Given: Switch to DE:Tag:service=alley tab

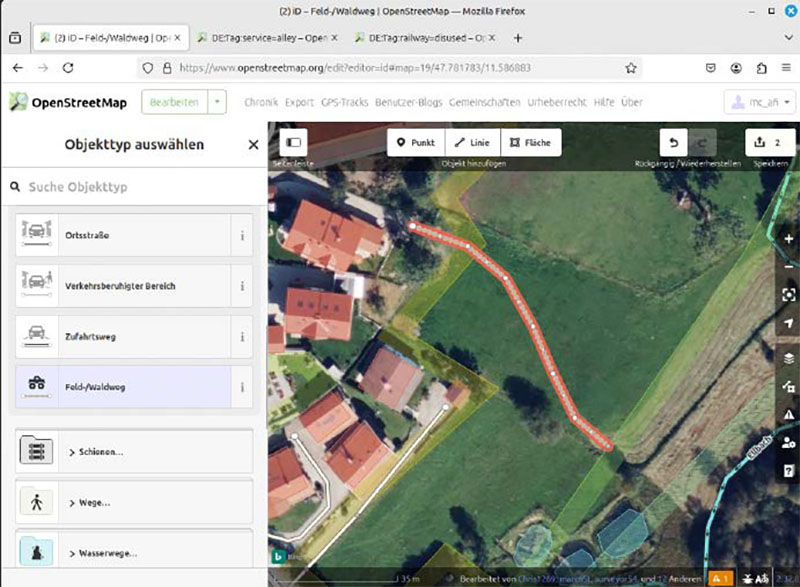Looking at the screenshot, I should 268,38.
